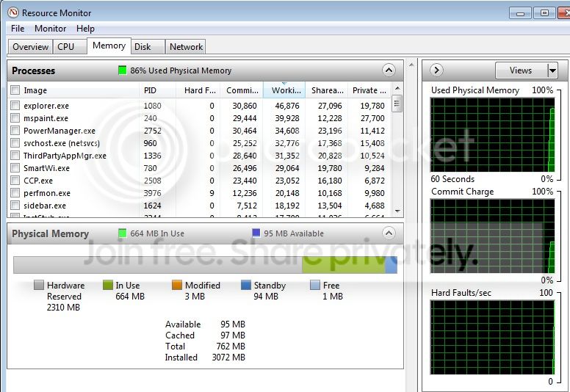The width and height of the screenshot is (570, 392).
Task: Hide the graphs pane with arrow button
Action: tap(436, 70)
